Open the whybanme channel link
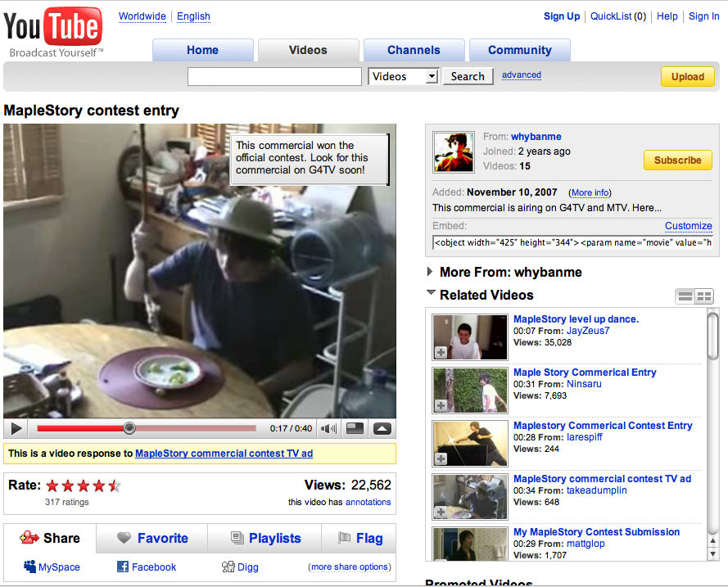 [x=536, y=137]
